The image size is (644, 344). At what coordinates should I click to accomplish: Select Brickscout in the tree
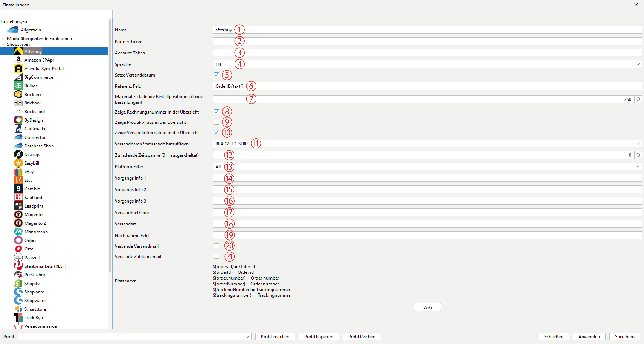point(35,111)
